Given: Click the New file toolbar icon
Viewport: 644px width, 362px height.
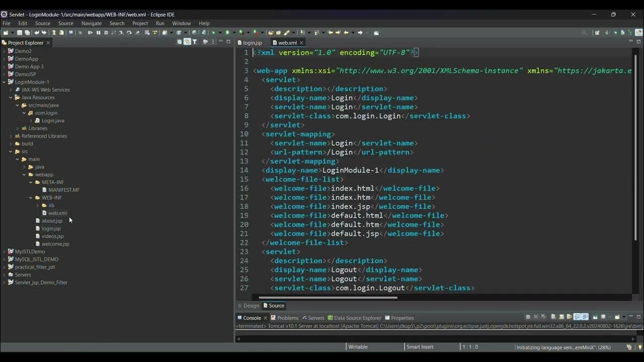Looking at the screenshot, I should (6, 33).
